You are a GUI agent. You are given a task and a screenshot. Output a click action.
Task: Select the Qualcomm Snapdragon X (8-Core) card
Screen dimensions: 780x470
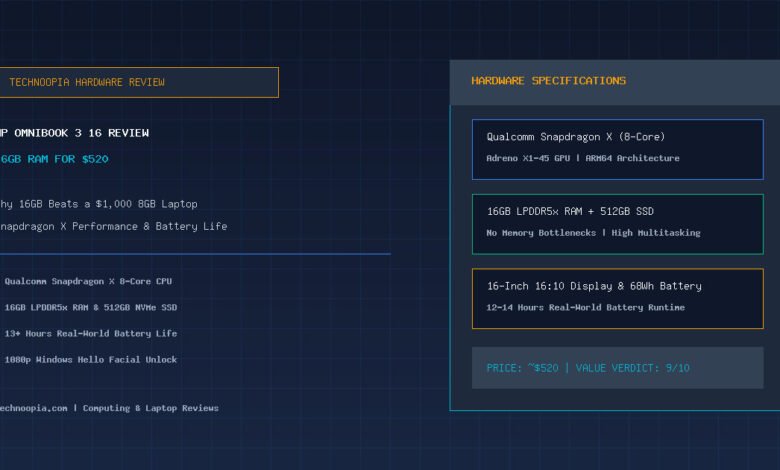(617, 149)
